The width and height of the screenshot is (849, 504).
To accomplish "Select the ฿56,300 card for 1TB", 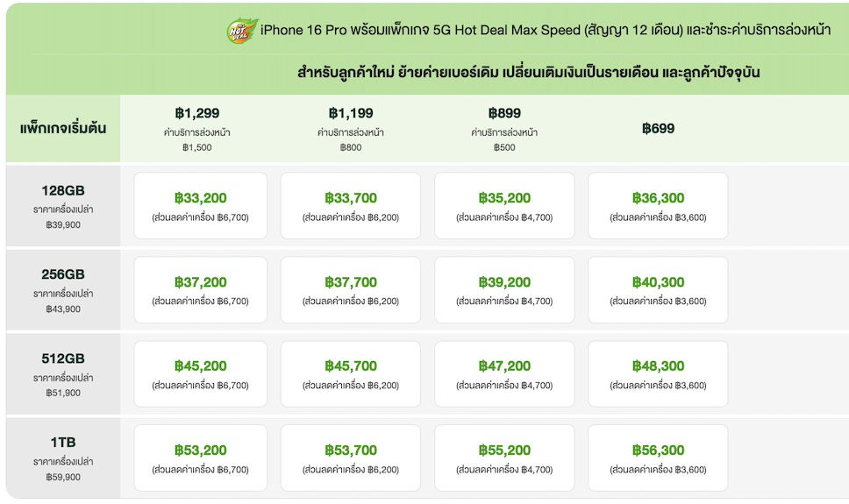I will coord(658,458).
